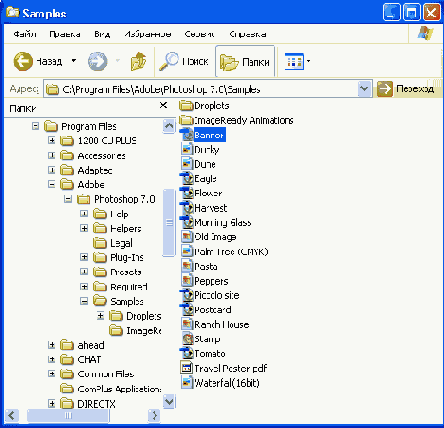This screenshot has height=428, width=444.
Task: Select the Banner file icon
Action: 186,135
